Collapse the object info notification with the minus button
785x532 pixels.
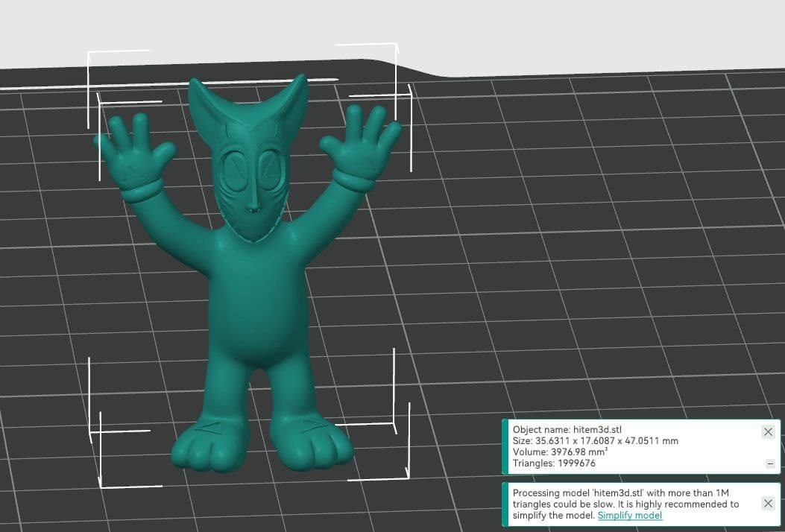770,464
